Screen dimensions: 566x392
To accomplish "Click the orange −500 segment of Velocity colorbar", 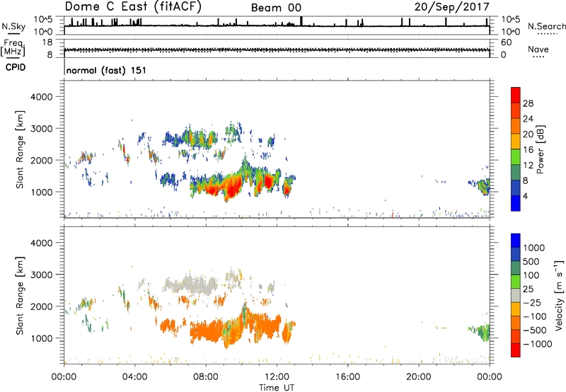I will click(x=516, y=323).
